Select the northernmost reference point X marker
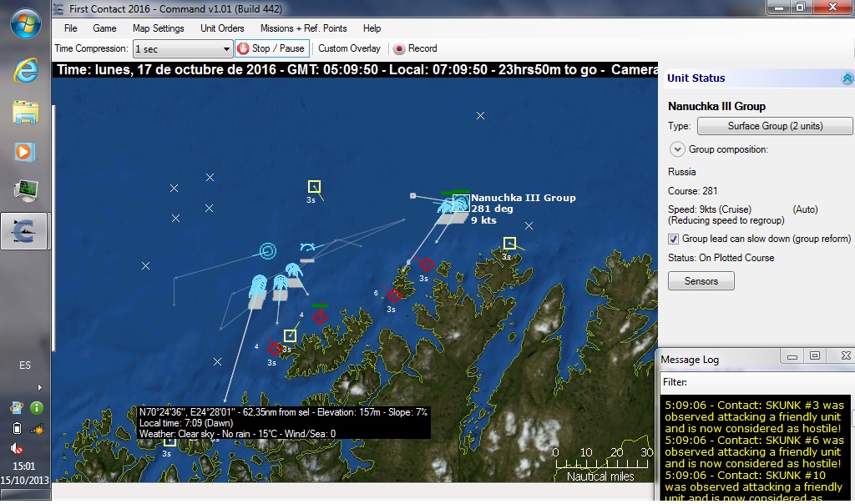855x504 pixels. (480, 115)
